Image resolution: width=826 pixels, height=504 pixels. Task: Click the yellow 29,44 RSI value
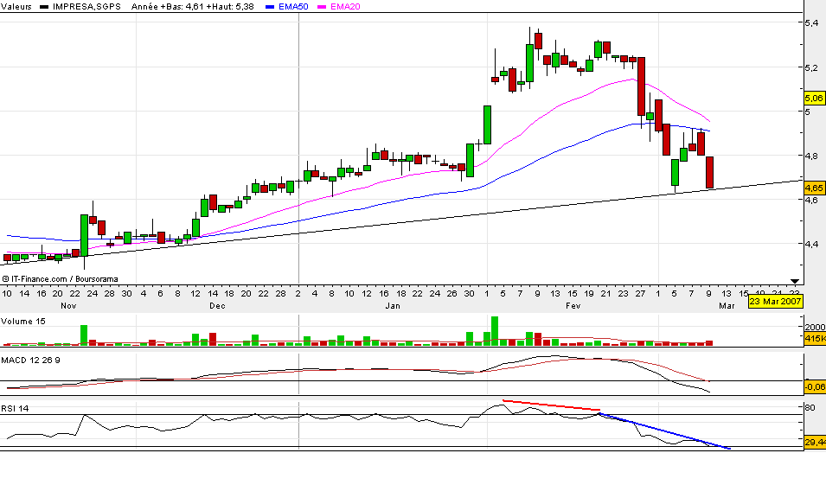click(x=815, y=443)
